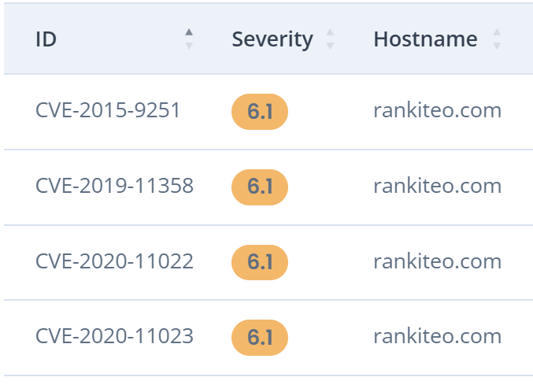Click the Hostname ascending sort arrow
This screenshot has width=533, height=392.
[497, 33]
